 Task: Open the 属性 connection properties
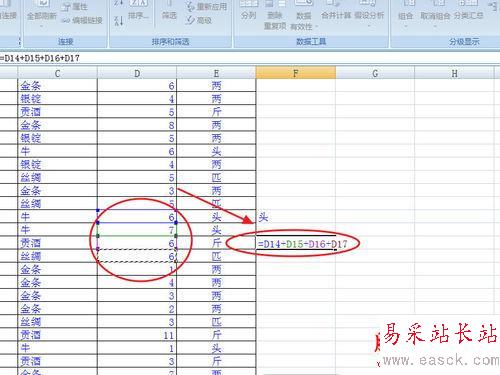click(75, 7)
